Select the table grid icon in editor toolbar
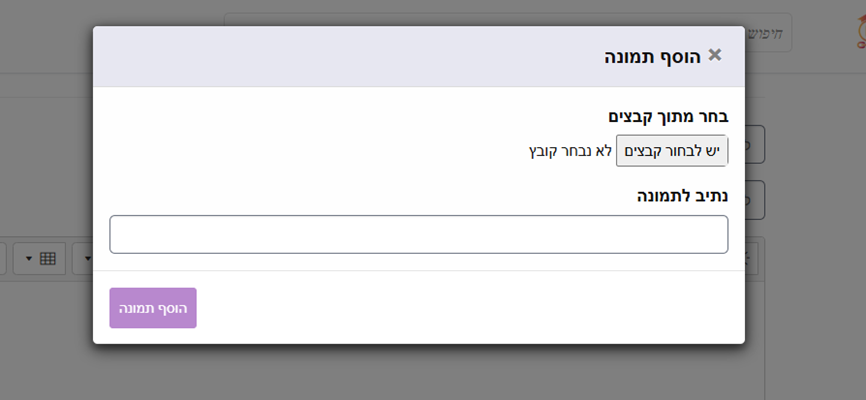The image size is (866, 400). [x=47, y=258]
